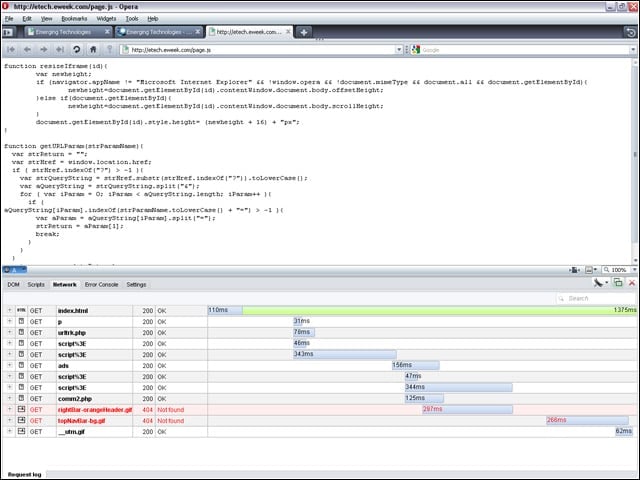Open the Widgets menu

point(106,19)
